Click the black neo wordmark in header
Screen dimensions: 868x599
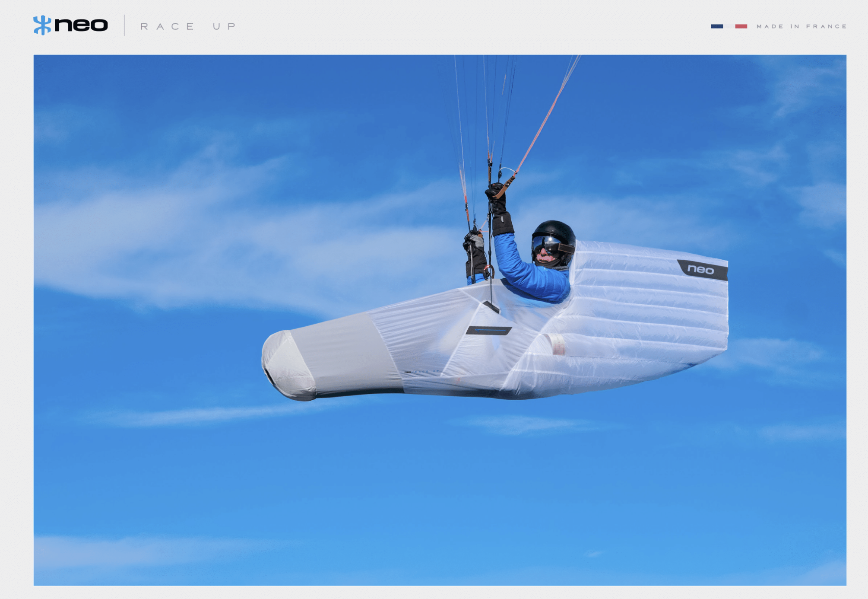[x=82, y=25]
